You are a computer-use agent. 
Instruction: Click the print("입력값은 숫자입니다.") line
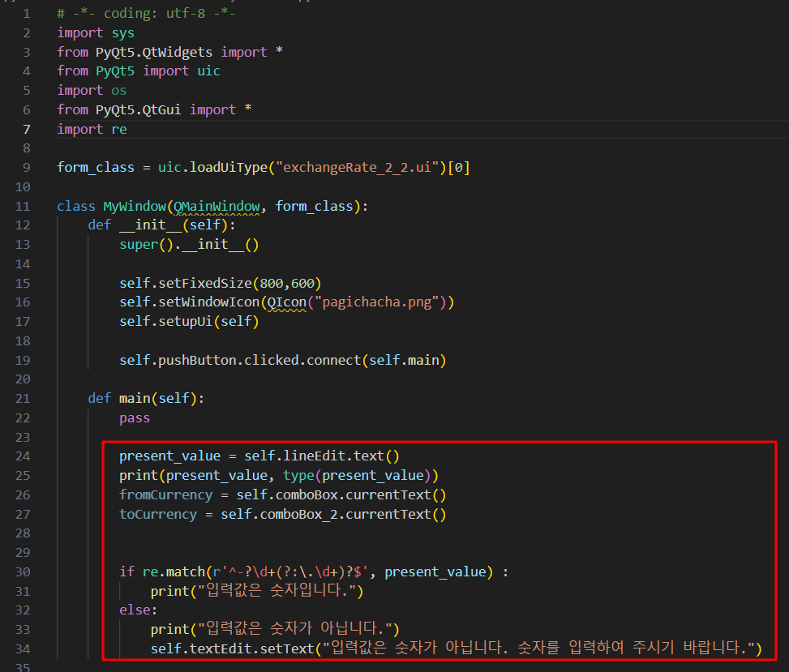click(256, 591)
